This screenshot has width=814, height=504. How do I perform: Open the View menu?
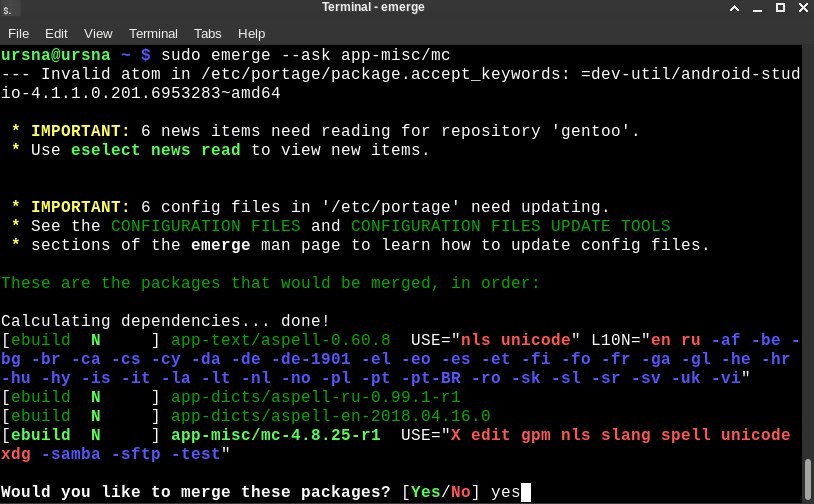pos(98,34)
